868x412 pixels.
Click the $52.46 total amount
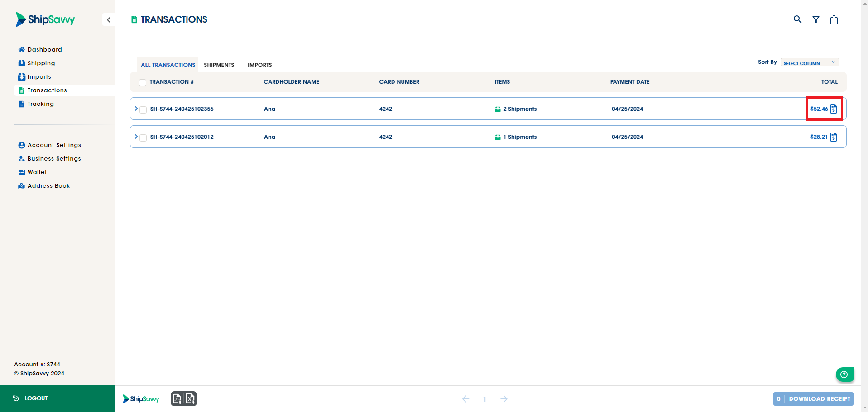pos(819,109)
